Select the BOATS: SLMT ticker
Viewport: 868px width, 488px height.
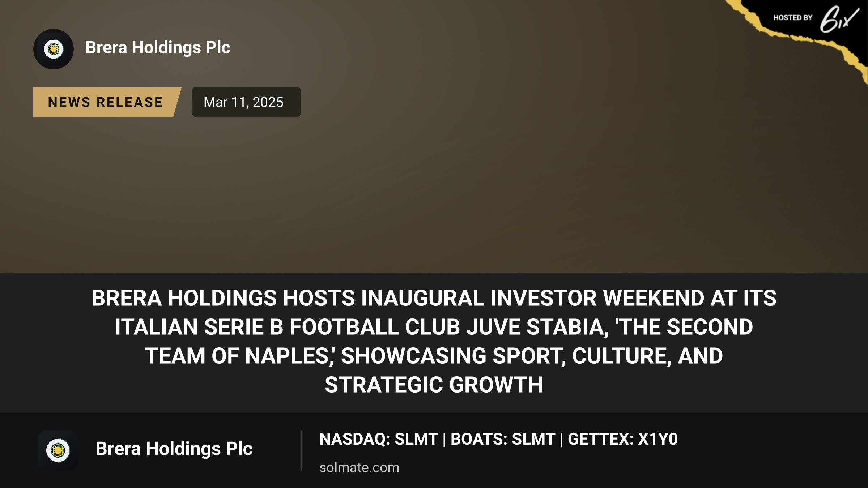[x=503, y=439]
